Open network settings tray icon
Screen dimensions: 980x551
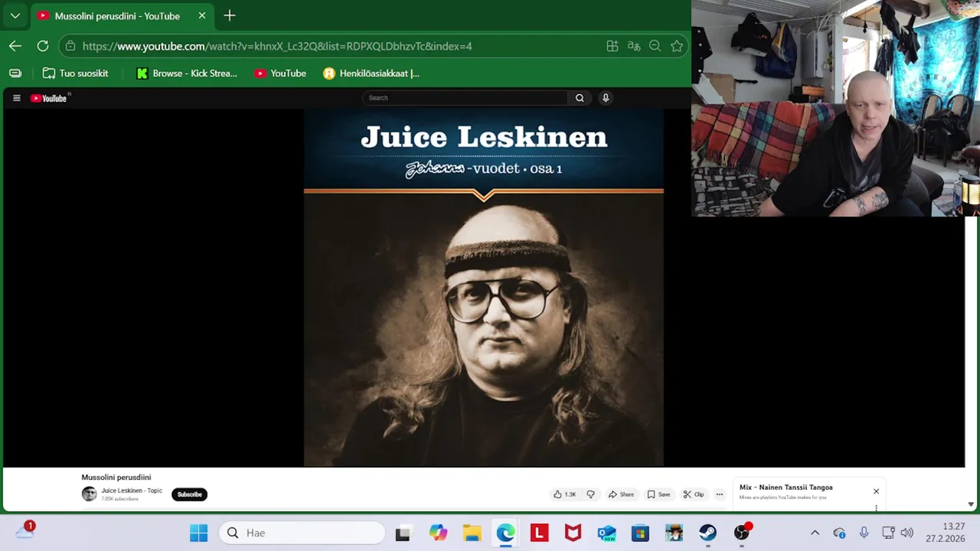click(888, 533)
